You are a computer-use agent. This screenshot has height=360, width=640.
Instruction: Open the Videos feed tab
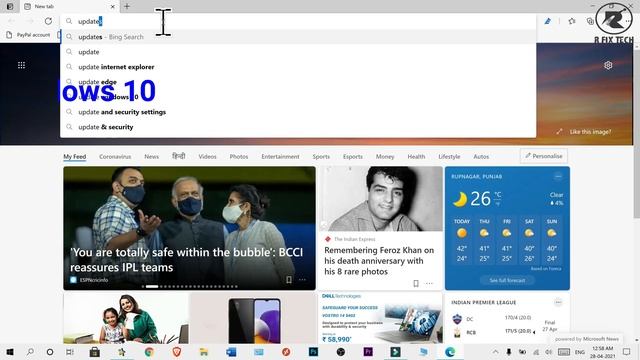click(207, 156)
